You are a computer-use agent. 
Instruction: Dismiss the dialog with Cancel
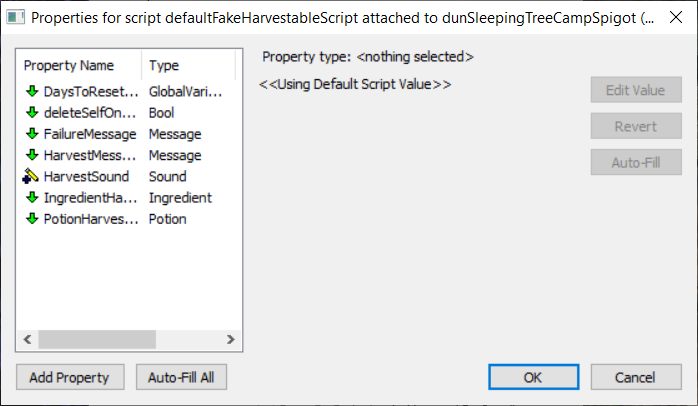(x=635, y=377)
